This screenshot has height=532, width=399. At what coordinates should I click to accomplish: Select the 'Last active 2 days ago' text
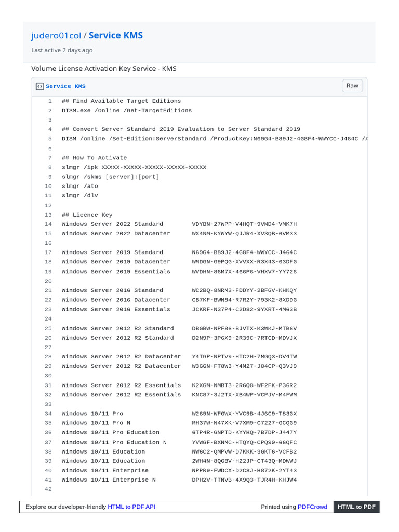click(x=62, y=50)
